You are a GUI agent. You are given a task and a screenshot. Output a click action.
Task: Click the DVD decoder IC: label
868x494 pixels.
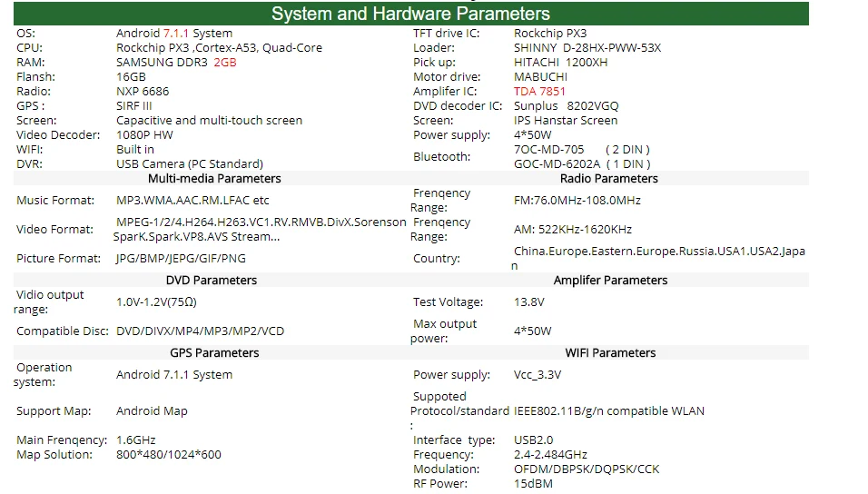point(458,105)
